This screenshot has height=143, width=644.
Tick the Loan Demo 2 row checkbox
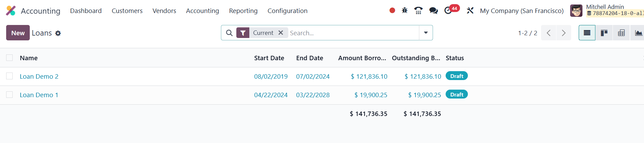pyautogui.click(x=10, y=76)
